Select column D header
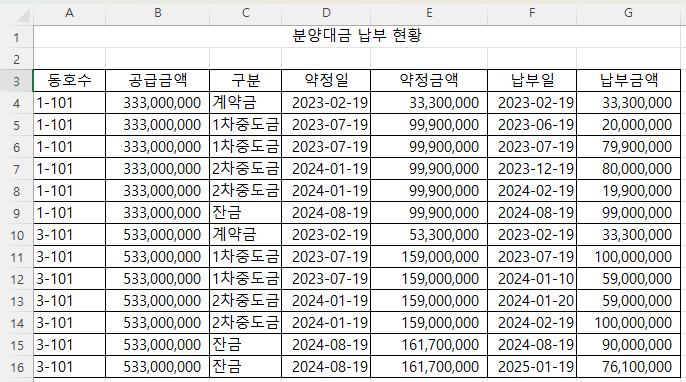This screenshot has height=382, width=686. pos(326,13)
